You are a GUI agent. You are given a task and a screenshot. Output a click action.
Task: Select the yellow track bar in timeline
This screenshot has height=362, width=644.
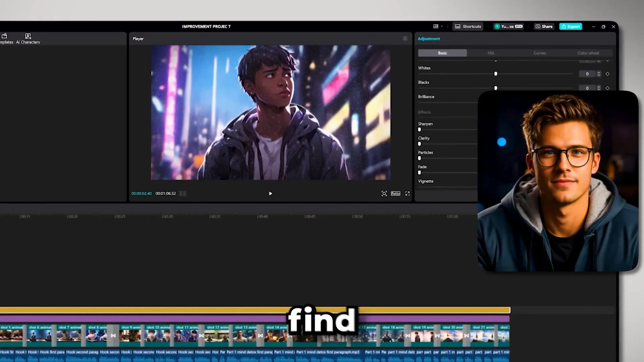click(x=255, y=310)
